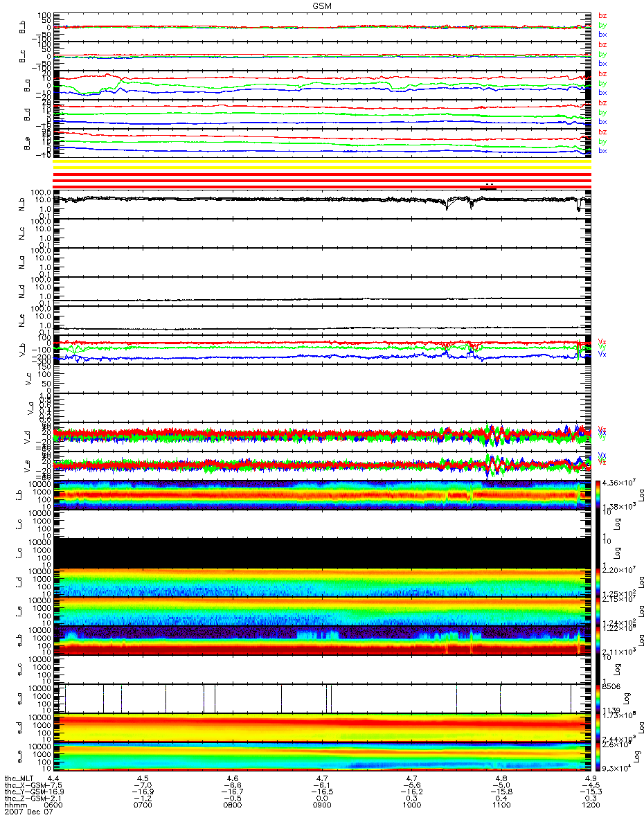The image size is (644, 831).
Task: Click the blue bx legend of B_b panel
Action: [x=602, y=34]
